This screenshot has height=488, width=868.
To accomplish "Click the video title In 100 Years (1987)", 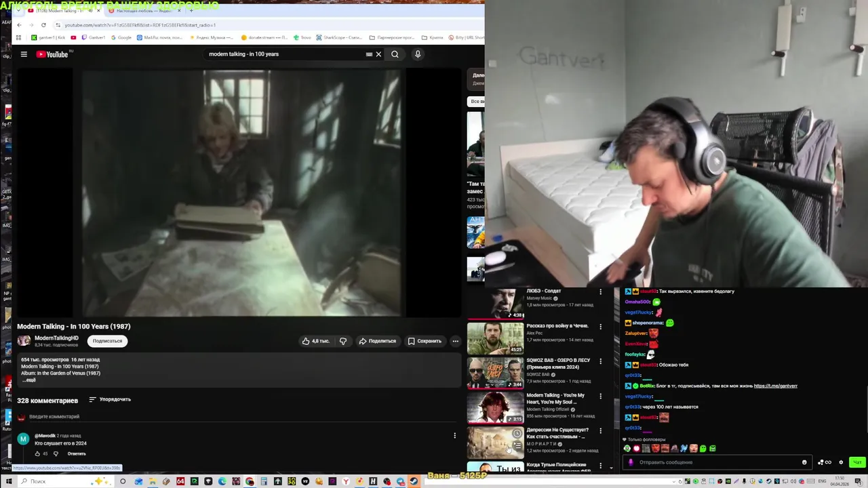I will (x=74, y=327).
